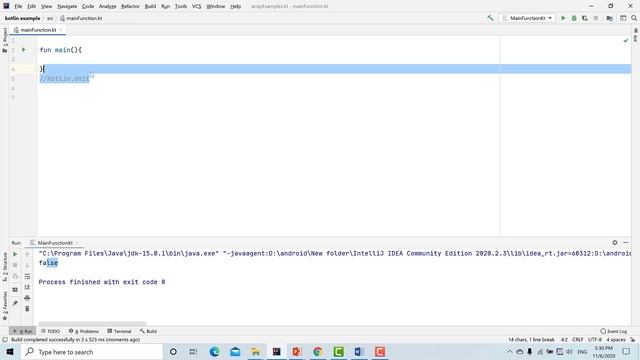The height and width of the screenshot is (360, 640).
Task: Open the Windows Start menu
Action: point(10,351)
